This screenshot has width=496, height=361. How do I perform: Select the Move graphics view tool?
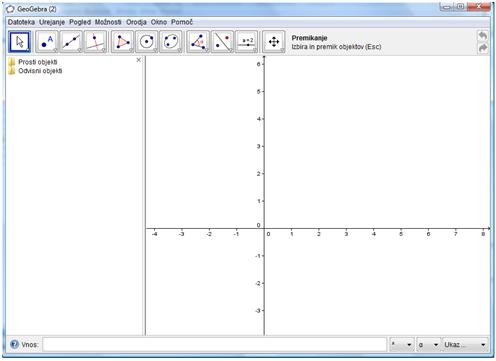[274, 42]
